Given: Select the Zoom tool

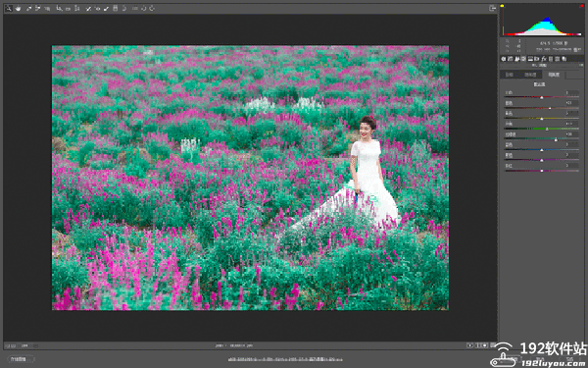Looking at the screenshot, I should click(x=8, y=8).
